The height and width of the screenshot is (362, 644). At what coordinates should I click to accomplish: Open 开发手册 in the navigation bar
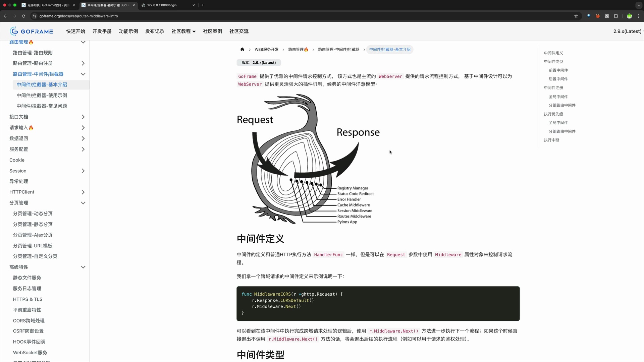tap(102, 31)
